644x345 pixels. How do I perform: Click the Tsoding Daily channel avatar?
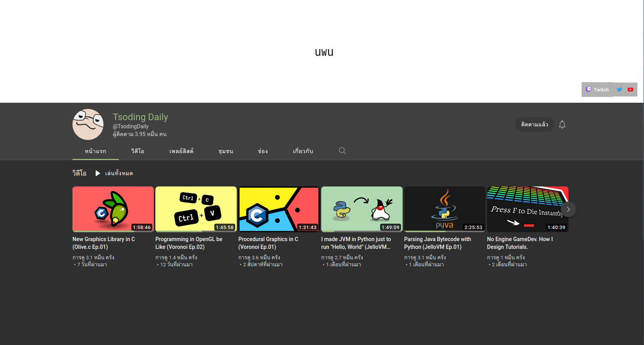pos(88,124)
